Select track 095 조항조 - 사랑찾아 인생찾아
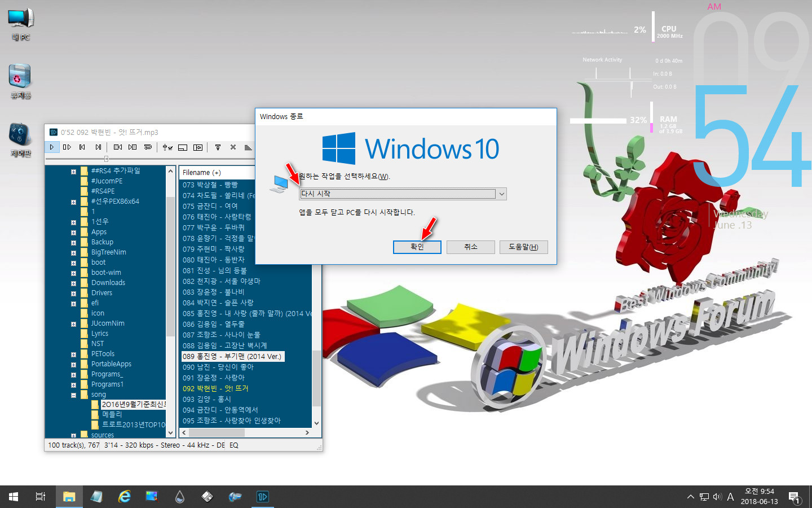812x508 pixels. click(232, 421)
